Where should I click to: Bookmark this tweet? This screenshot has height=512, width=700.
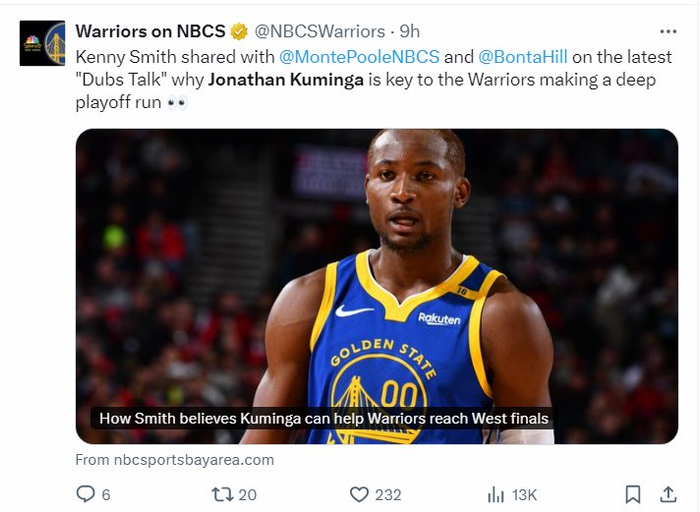(x=632, y=494)
